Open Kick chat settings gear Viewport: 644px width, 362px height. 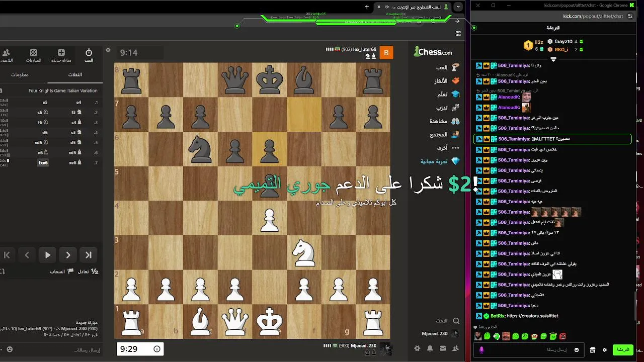coord(604,350)
